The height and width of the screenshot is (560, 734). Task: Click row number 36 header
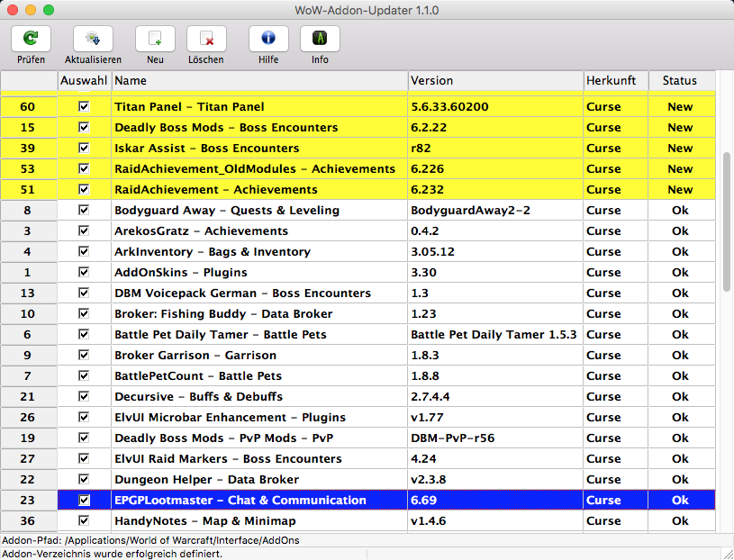[28, 520]
